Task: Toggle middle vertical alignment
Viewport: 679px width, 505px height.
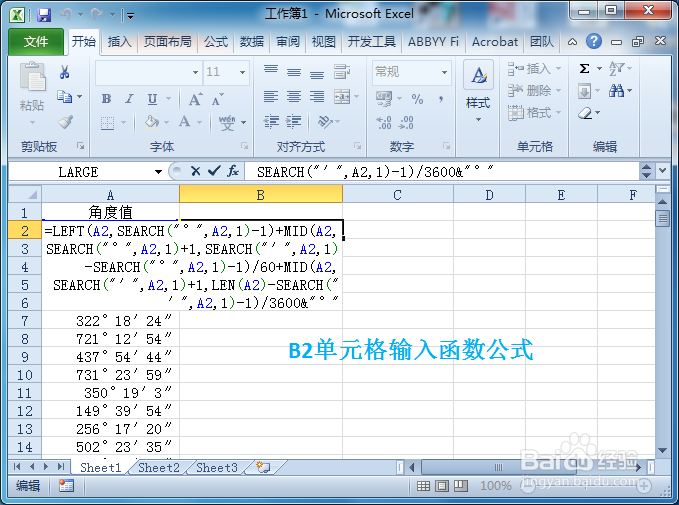Action: click(294, 71)
